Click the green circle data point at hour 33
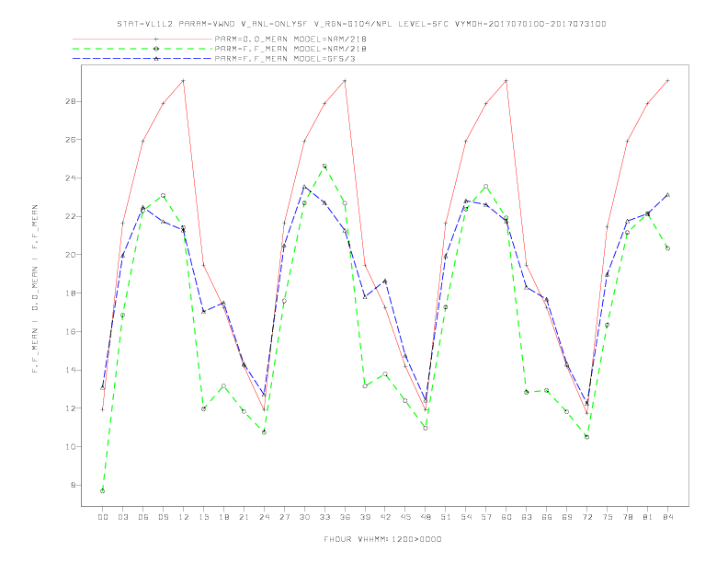 [324, 166]
